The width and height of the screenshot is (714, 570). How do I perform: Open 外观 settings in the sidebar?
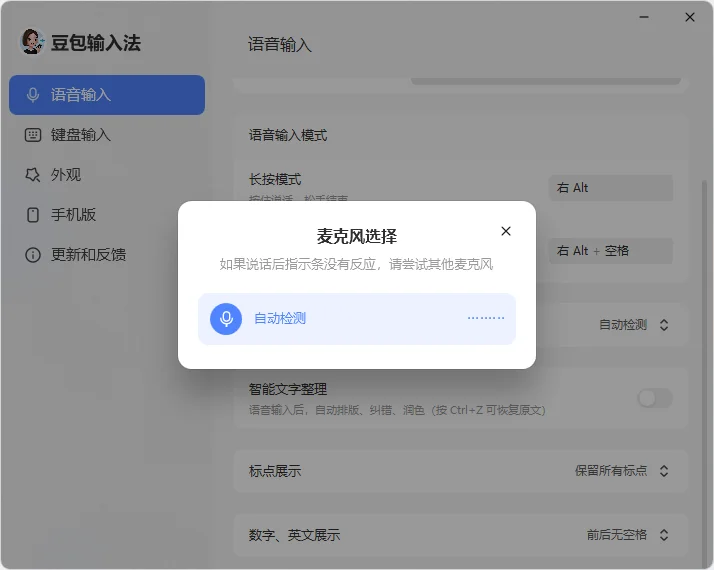pos(107,175)
